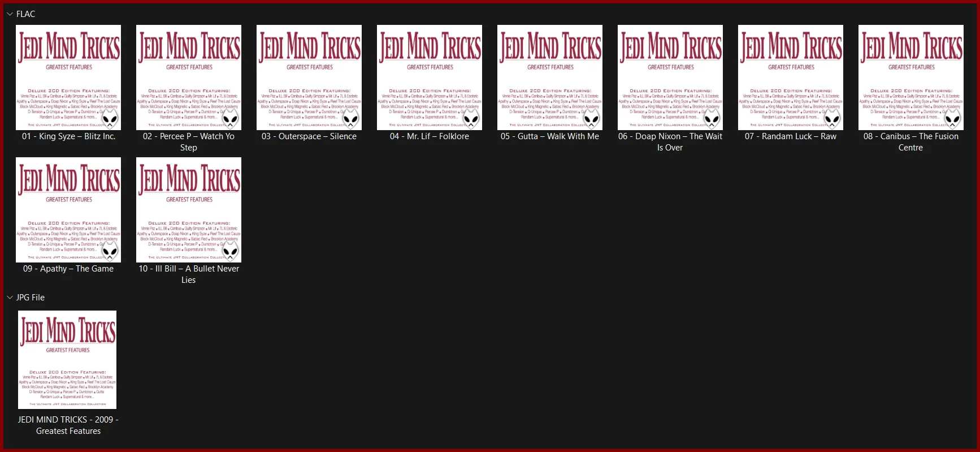Select the Randam Luck Raw track thumbnail
Viewport: 980px width, 452px height.
pyautogui.click(x=791, y=78)
